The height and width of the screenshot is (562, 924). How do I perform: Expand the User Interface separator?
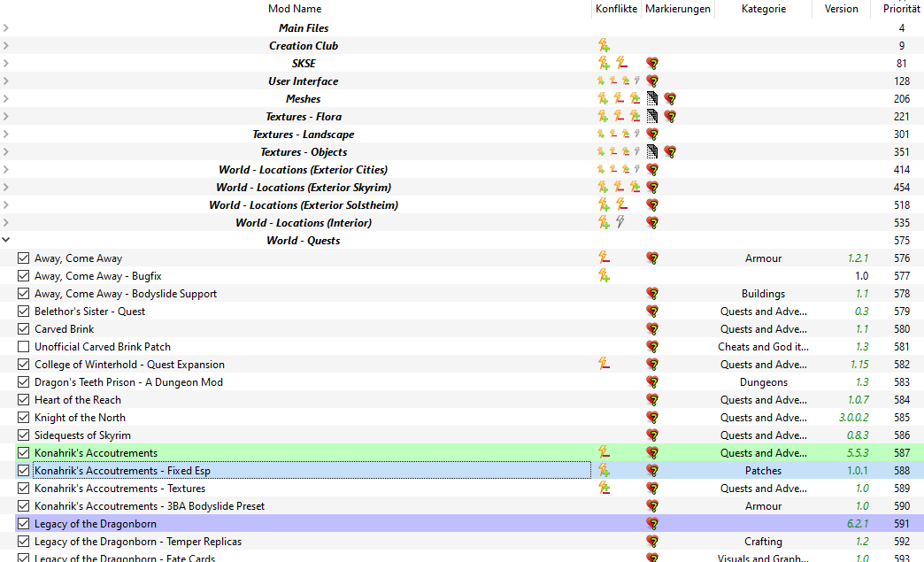pyautogui.click(x=6, y=81)
